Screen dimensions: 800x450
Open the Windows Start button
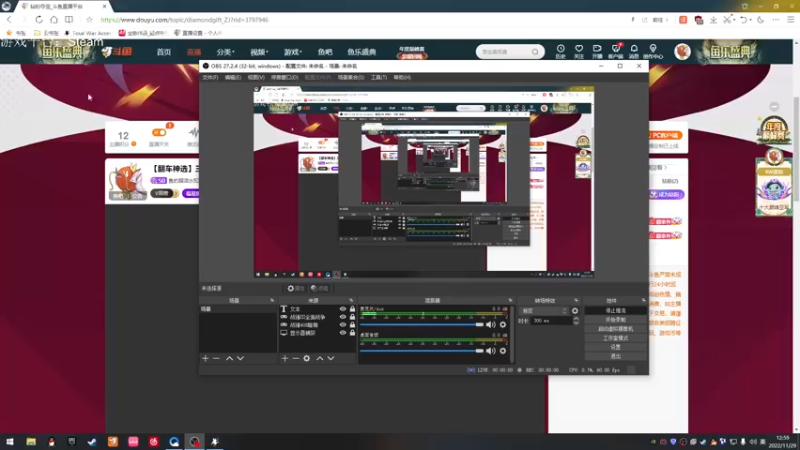coord(10,442)
